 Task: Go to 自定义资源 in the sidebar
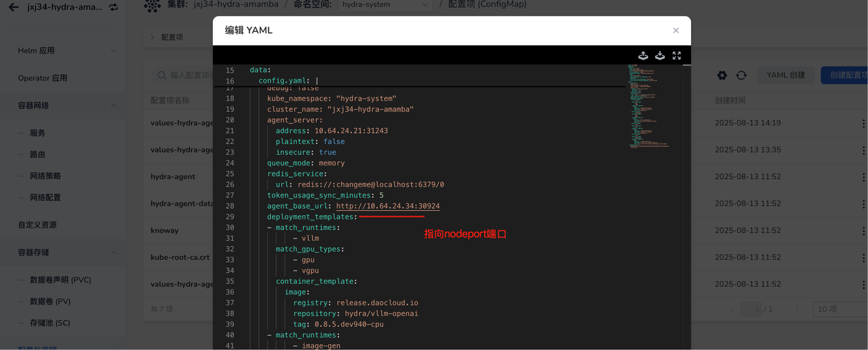pyautogui.click(x=37, y=225)
